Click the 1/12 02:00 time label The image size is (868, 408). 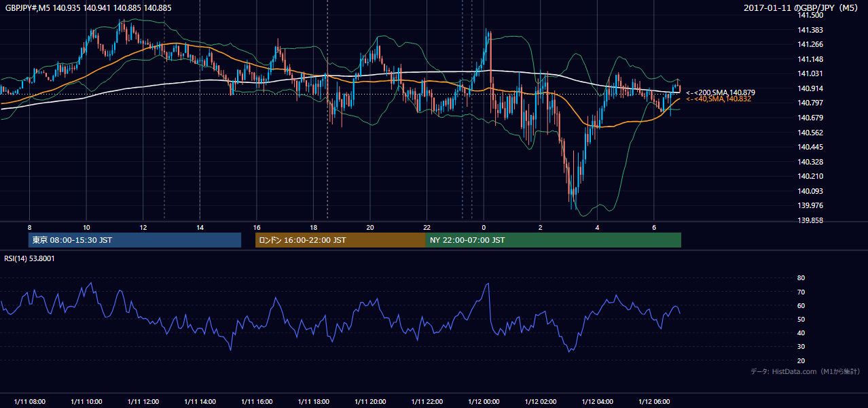point(541,402)
